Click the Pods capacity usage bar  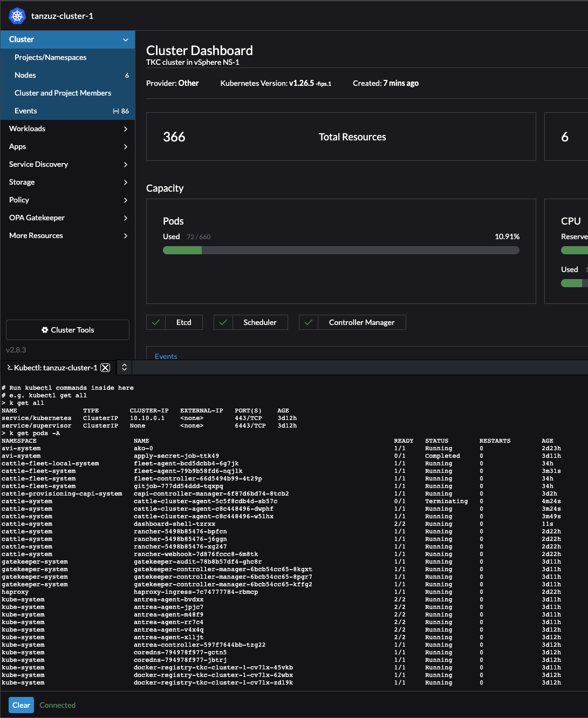tap(341, 250)
